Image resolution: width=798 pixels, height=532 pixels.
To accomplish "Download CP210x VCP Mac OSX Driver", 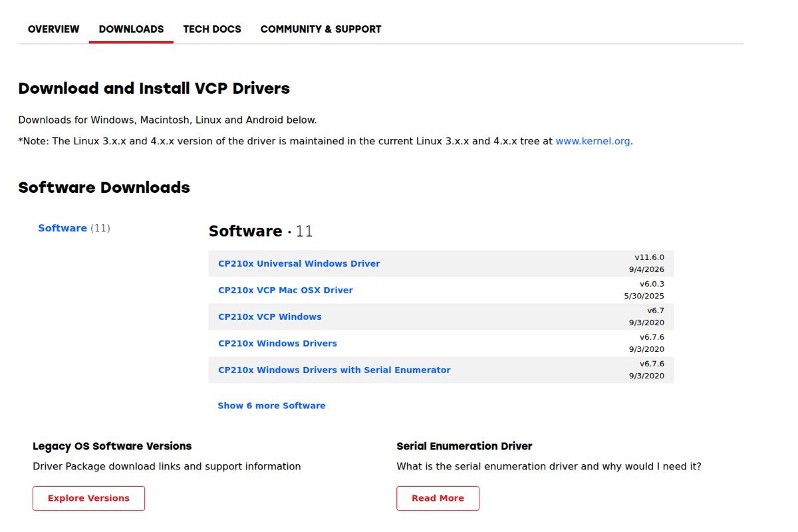I will 285,290.
